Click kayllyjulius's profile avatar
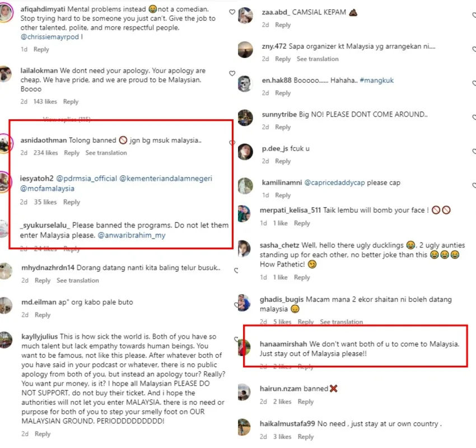 tap(6, 339)
